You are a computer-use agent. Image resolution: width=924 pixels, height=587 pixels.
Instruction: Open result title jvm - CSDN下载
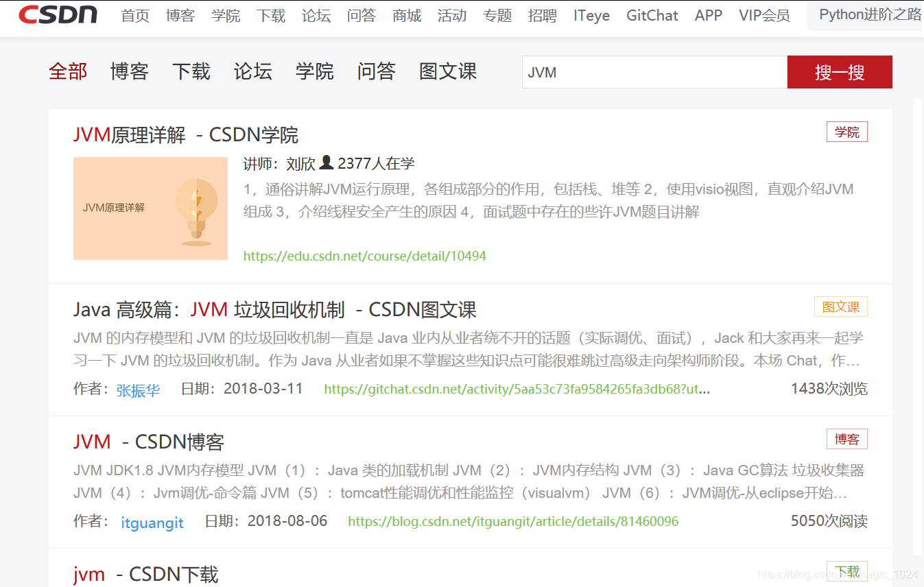(146, 574)
